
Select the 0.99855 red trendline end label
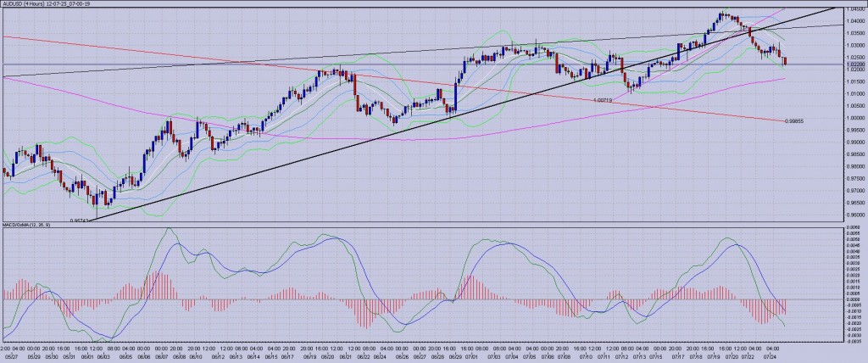click(x=794, y=121)
